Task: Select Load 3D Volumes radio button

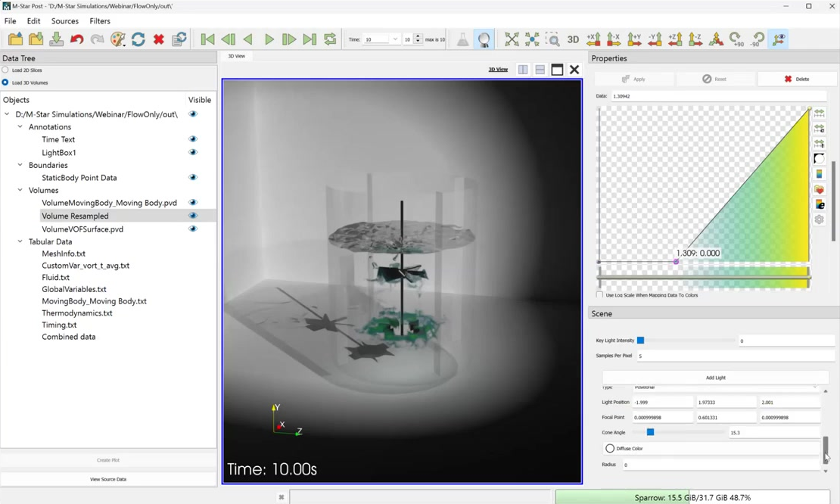Action: (x=5, y=82)
